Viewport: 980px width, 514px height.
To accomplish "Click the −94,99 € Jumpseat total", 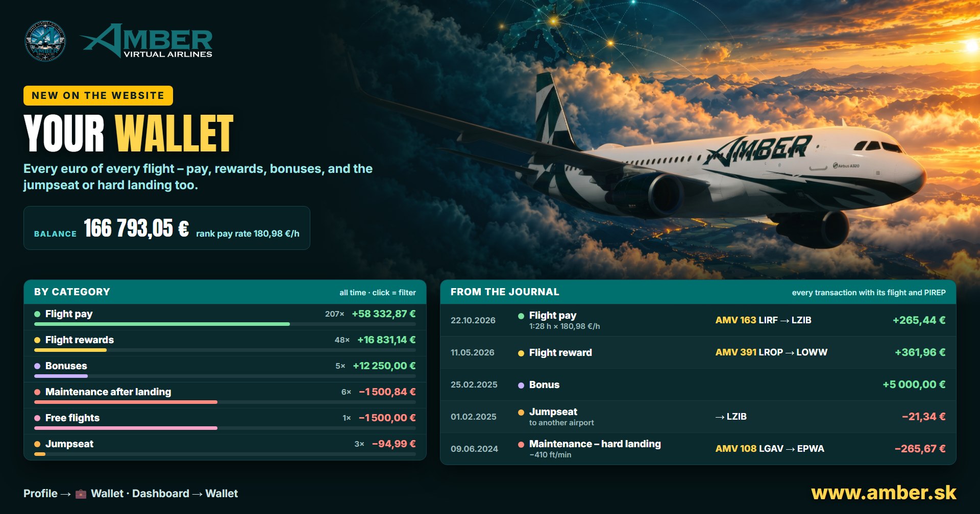I will [x=394, y=444].
